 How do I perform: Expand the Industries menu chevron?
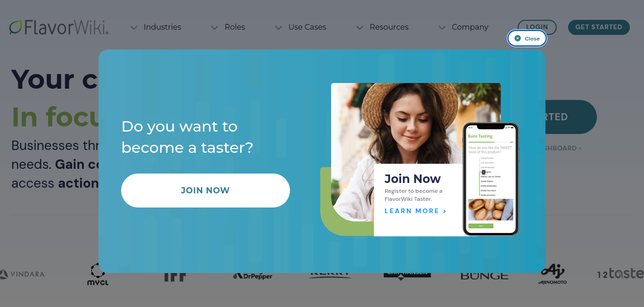pos(134,28)
